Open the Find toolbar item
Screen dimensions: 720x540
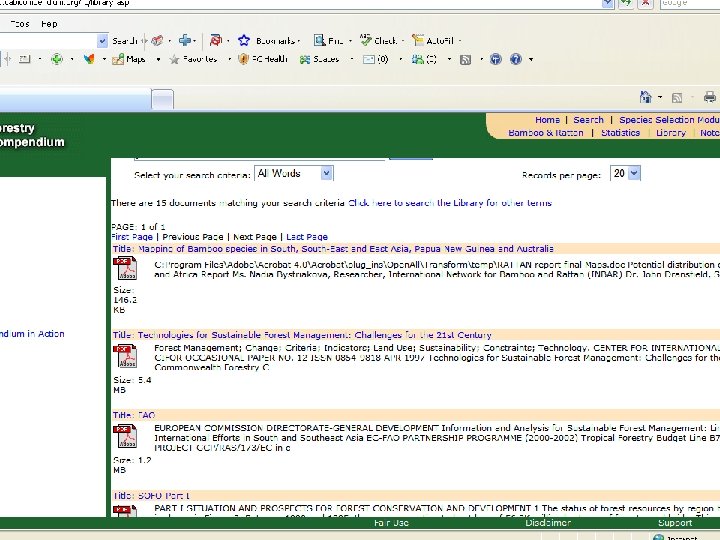click(329, 40)
